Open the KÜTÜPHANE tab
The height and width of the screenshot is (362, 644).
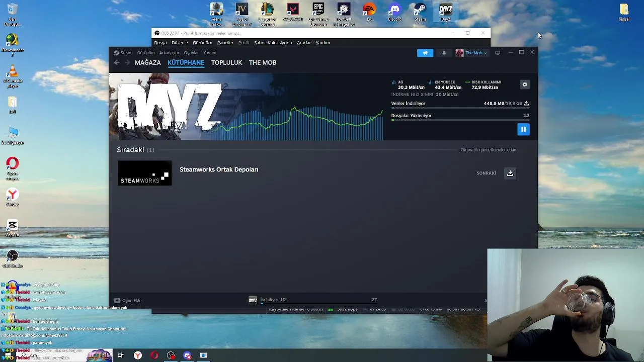tap(186, 62)
